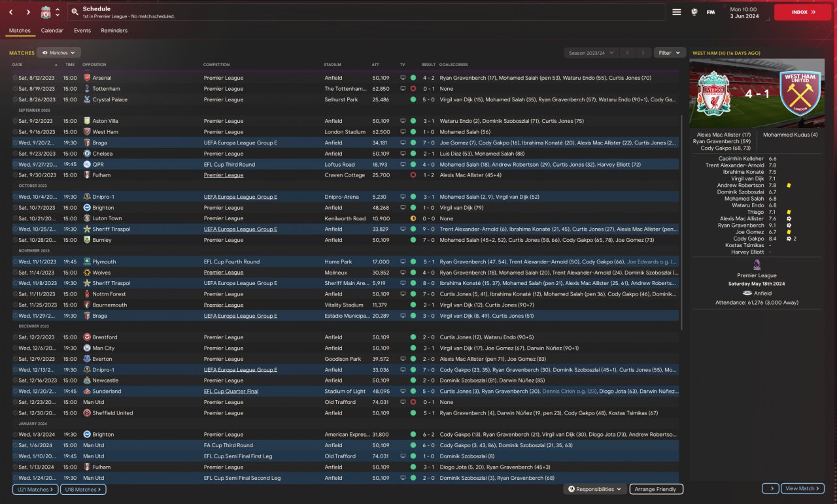Click the INBOX button
The height and width of the screenshot is (504, 837).
click(x=803, y=12)
